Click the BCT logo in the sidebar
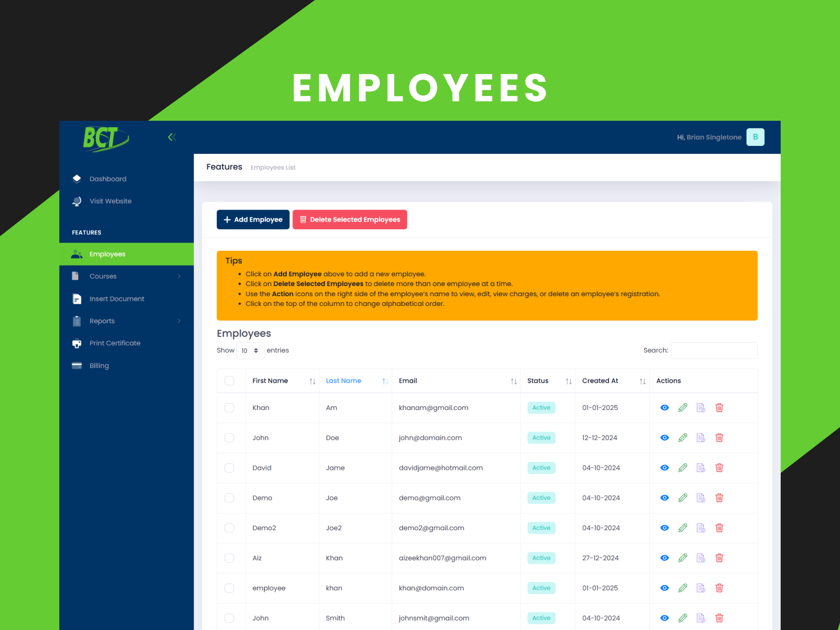 click(106, 139)
